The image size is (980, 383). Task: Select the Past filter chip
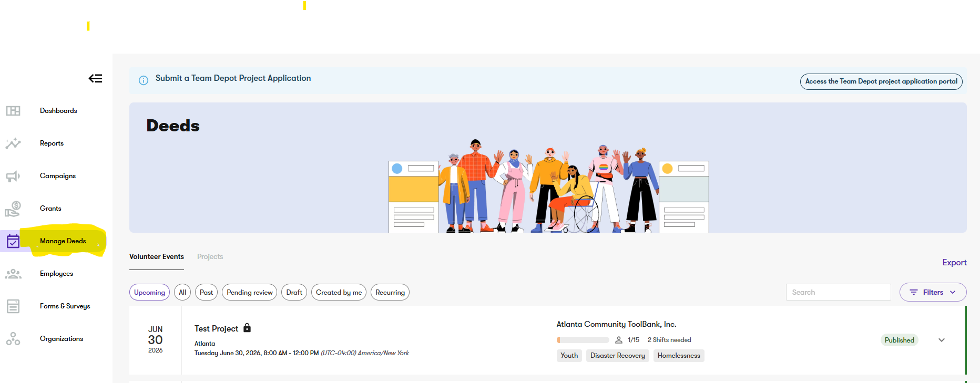206,292
